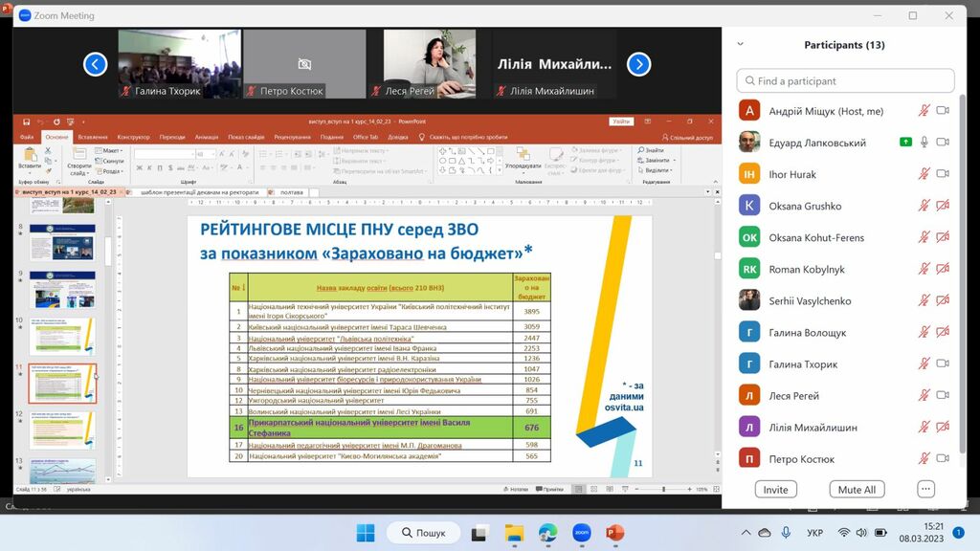Collapse the Participants panel chevron
This screenshot has width=980, height=551.
pos(740,45)
